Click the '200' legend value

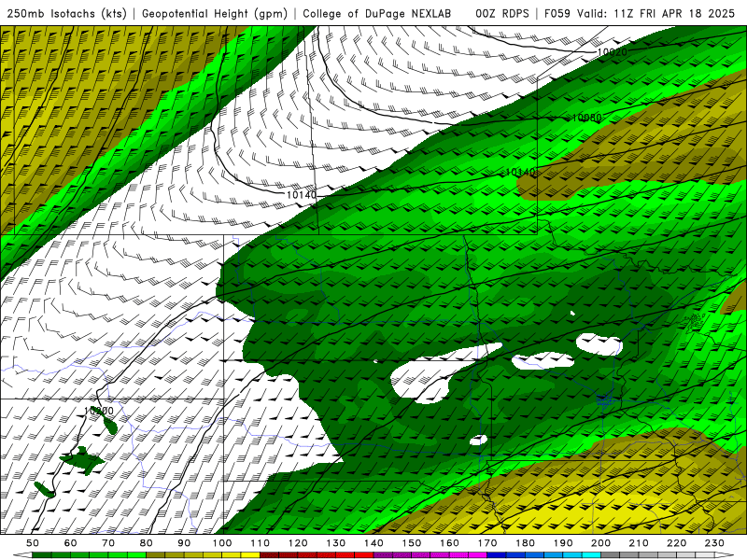(x=600, y=543)
